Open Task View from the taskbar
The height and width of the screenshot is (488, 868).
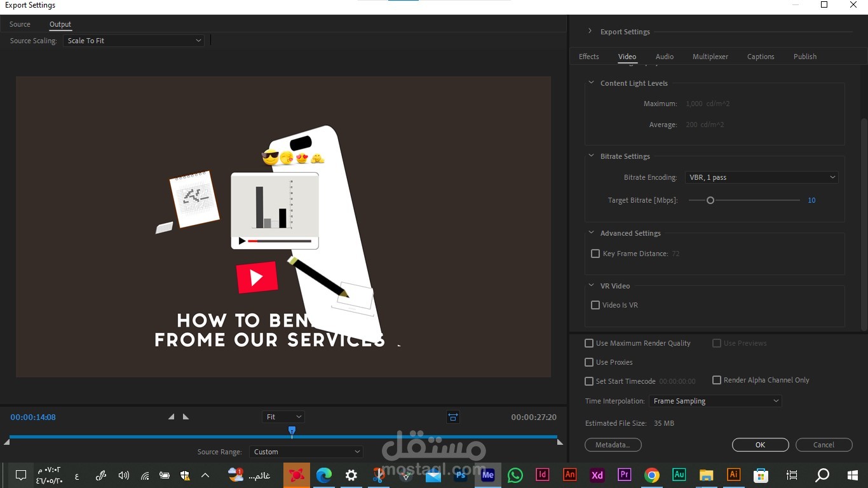792,475
